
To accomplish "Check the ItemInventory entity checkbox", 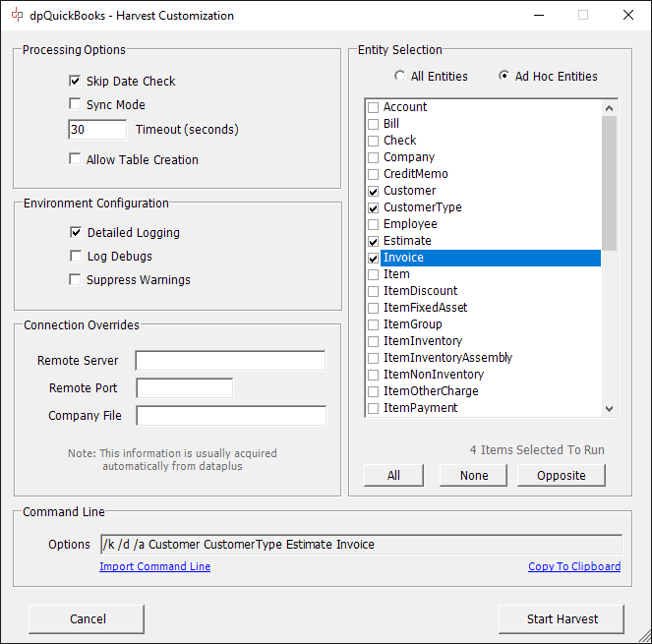I will 374,341.
